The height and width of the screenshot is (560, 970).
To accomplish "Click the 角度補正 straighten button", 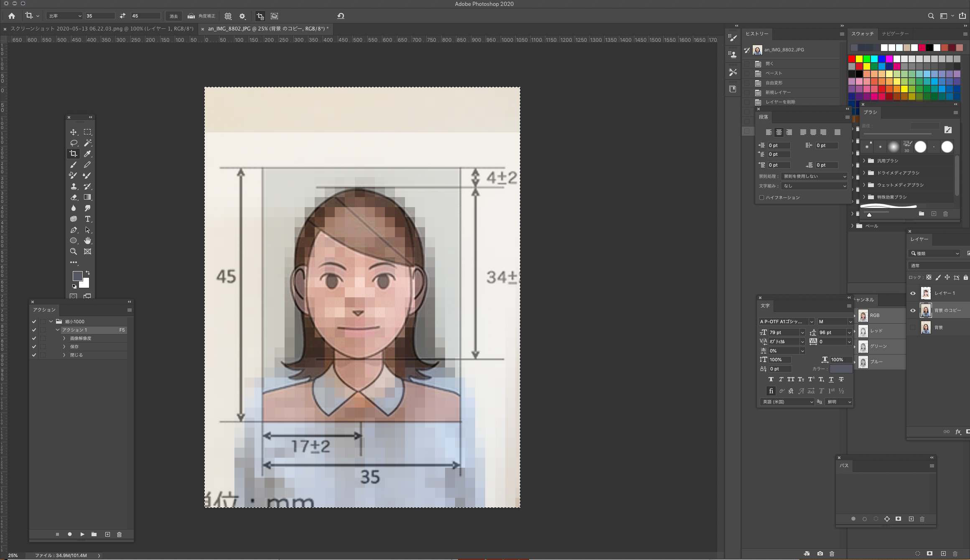I will pyautogui.click(x=201, y=16).
